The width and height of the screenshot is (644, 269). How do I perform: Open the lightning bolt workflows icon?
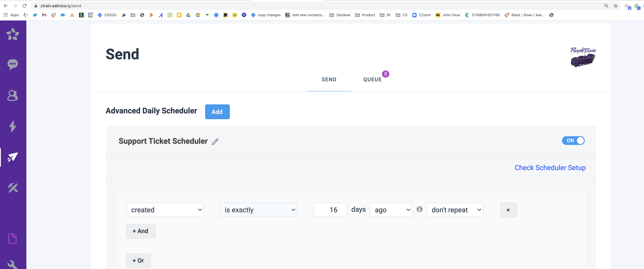[x=12, y=126]
